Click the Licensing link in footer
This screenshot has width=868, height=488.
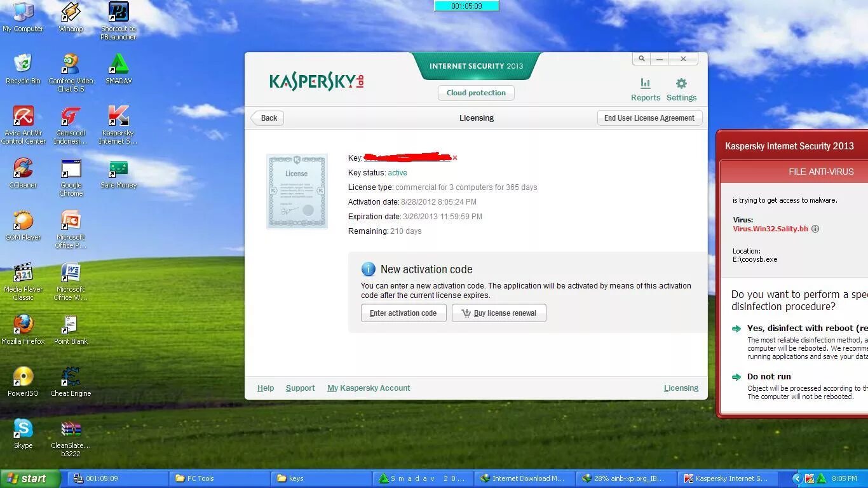coord(681,388)
